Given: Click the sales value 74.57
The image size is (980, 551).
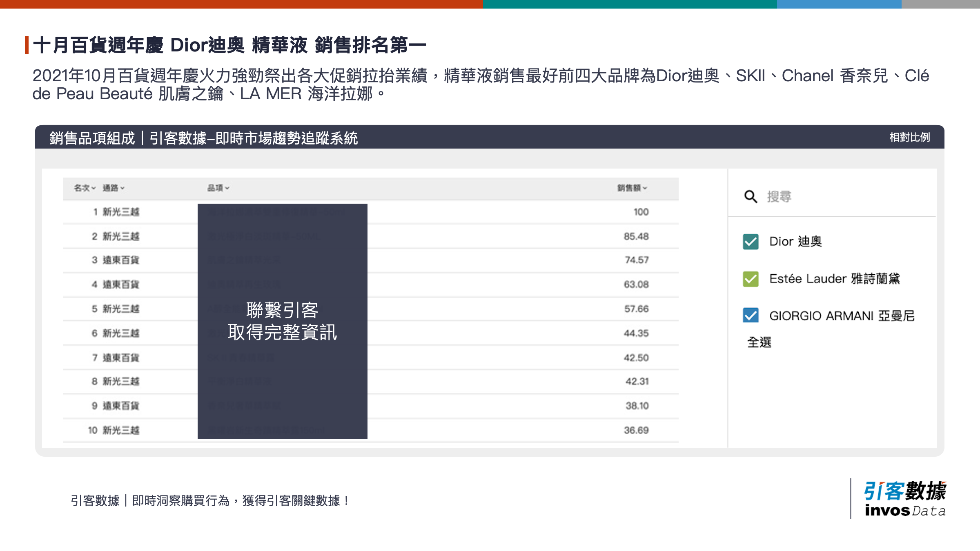Looking at the screenshot, I should (637, 260).
